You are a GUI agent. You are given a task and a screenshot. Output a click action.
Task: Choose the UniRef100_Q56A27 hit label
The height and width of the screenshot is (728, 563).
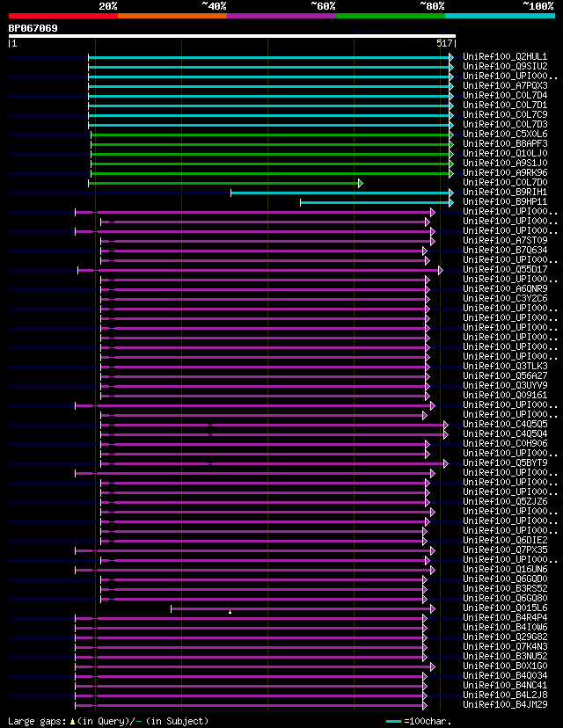[505, 376]
